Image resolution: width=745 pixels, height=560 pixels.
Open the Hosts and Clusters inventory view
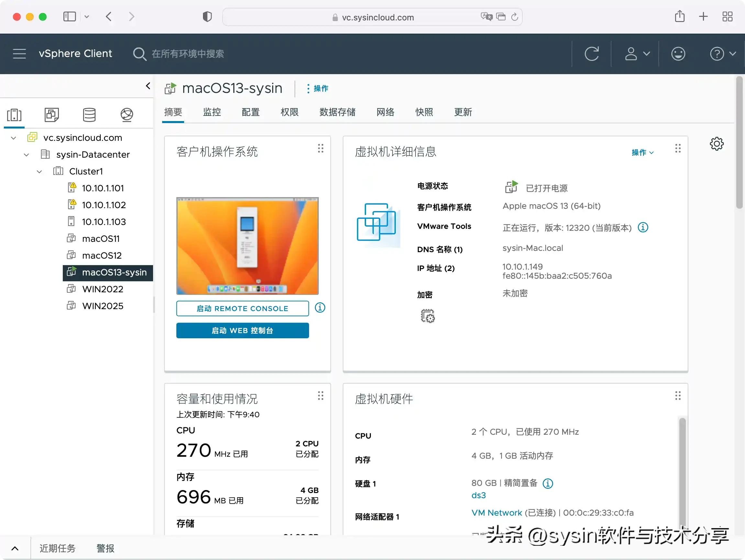[x=14, y=115]
